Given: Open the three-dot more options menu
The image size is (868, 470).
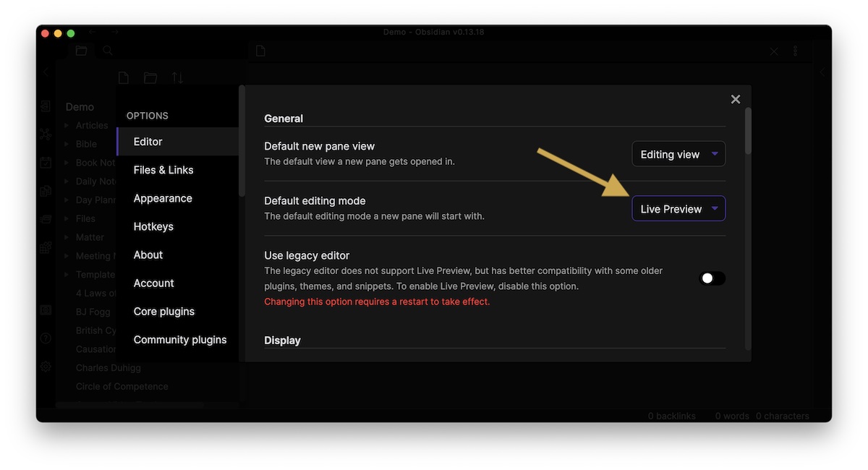Looking at the screenshot, I should click(x=795, y=51).
